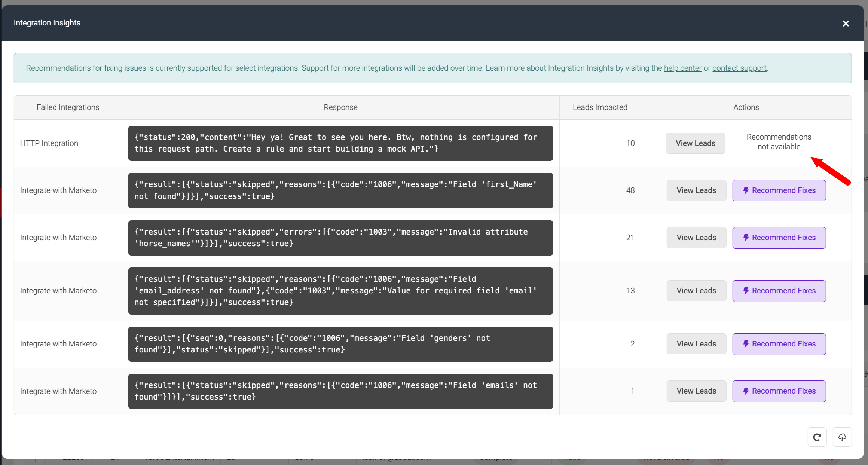This screenshot has width=868, height=465.
Task: Click 'Integrate with Marketo' in the 21 leads row
Action: pos(58,238)
